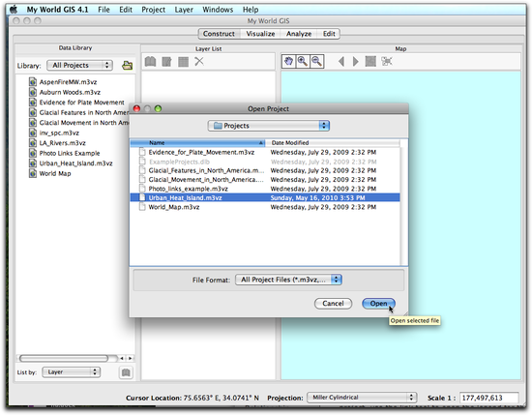Click the next map view arrow
Image resolution: width=532 pixels, height=415 pixels.
pos(355,61)
